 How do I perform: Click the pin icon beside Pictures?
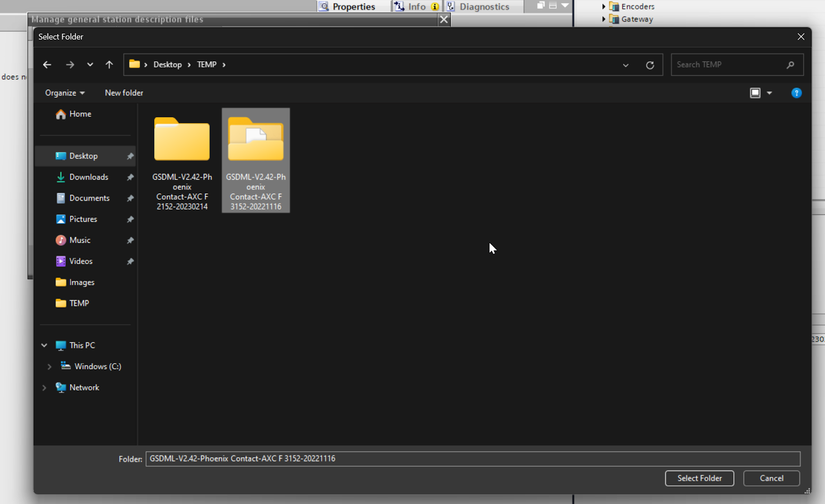pos(130,220)
